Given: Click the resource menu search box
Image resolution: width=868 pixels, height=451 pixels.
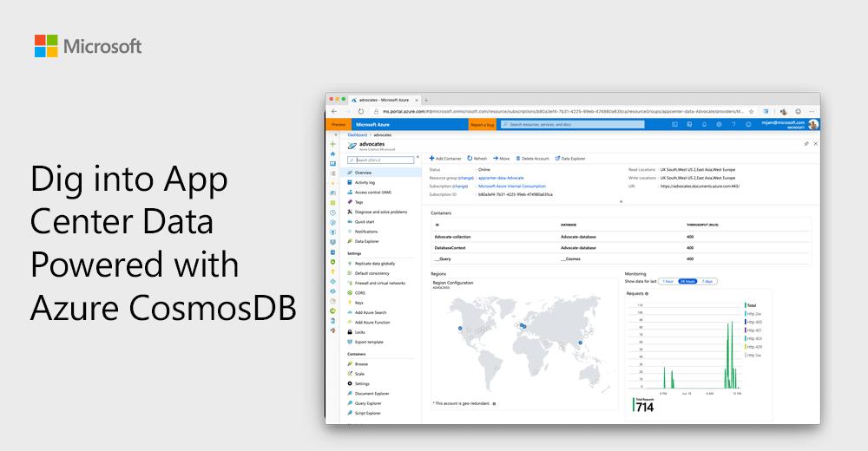Looking at the screenshot, I should click(x=380, y=160).
